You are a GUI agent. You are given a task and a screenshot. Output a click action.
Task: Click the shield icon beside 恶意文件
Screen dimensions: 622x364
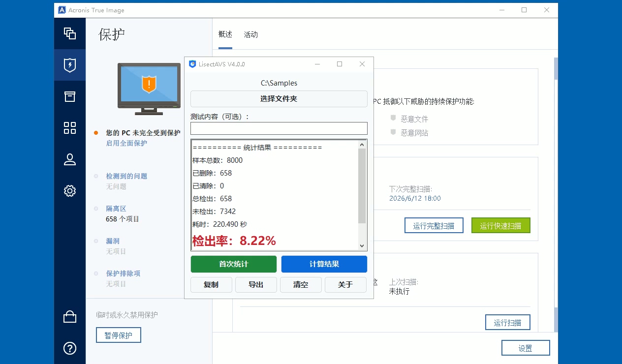point(393,119)
